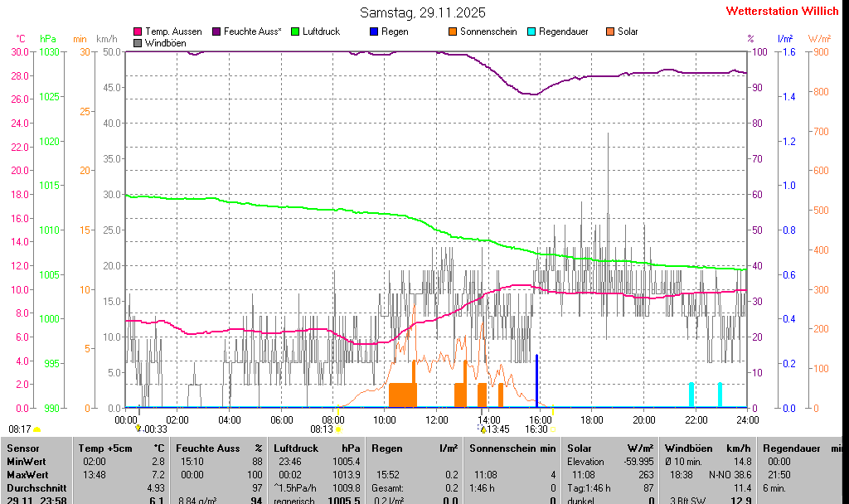This screenshot has width=849, height=504.
Task: Click the blue rain bar near 16:00
Action: coord(537,380)
